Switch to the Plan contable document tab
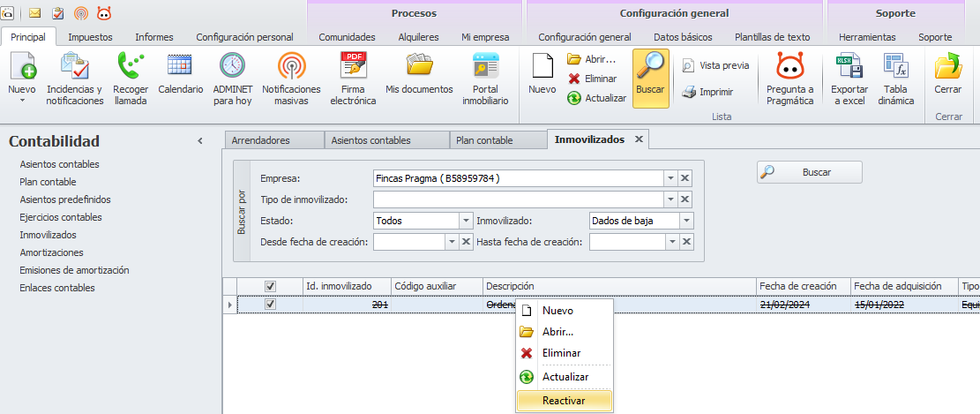The height and width of the screenshot is (414, 980). (498, 140)
